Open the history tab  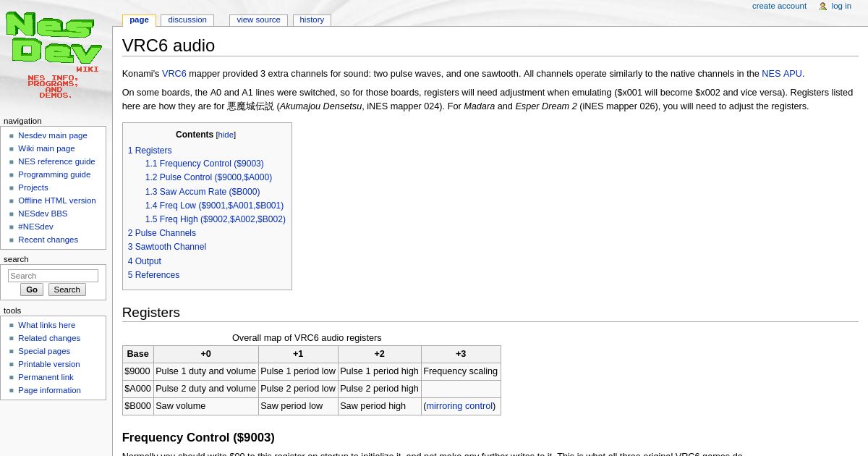click(x=312, y=20)
